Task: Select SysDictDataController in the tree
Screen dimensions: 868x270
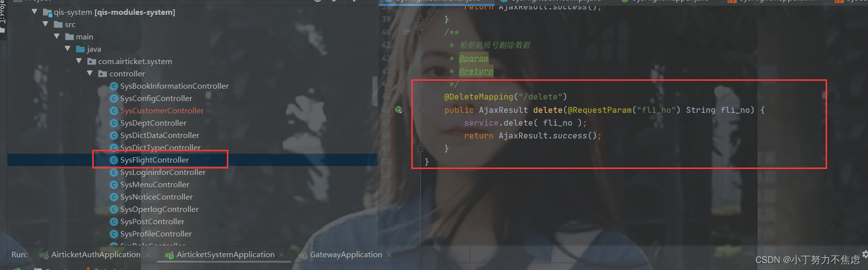Action: click(160, 135)
